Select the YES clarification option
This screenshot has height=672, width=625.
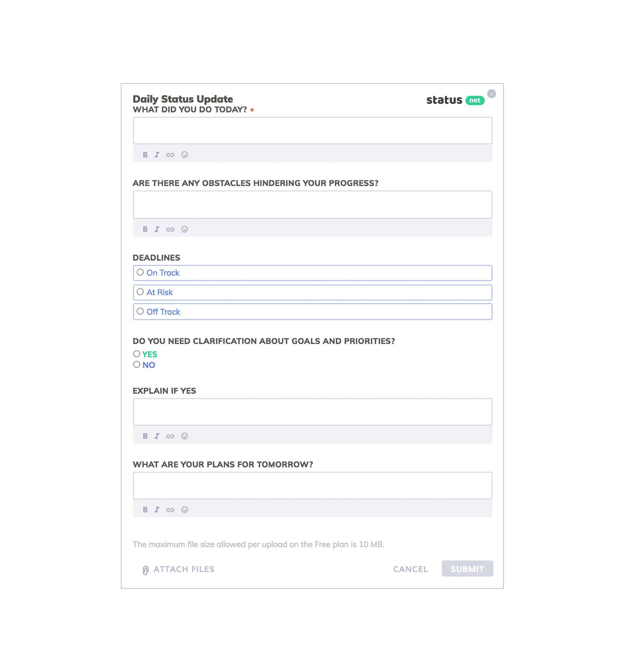pyautogui.click(x=136, y=354)
